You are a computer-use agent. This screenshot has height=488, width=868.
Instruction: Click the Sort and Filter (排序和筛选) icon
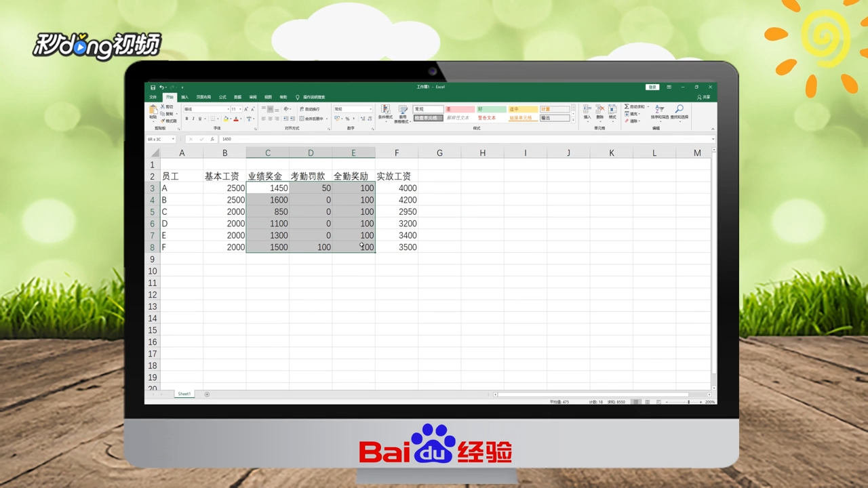pos(659,108)
